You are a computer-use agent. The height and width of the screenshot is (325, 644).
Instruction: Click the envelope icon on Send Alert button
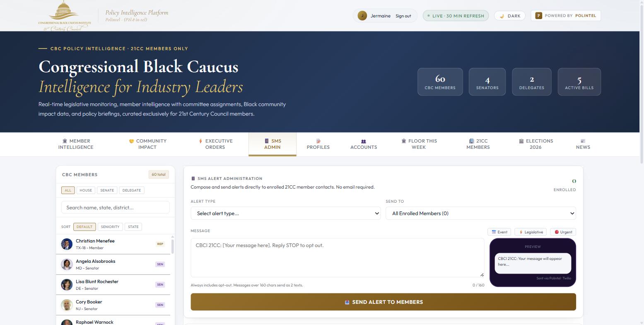(347, 302)
